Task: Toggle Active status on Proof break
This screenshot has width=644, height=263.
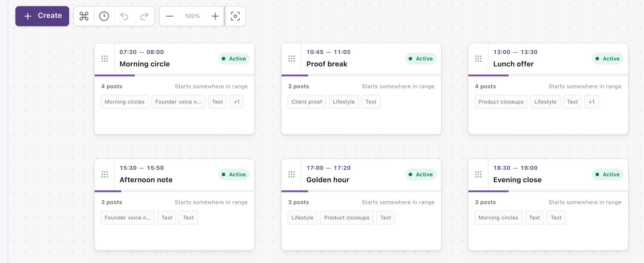Action: click(x=421, y=59)
